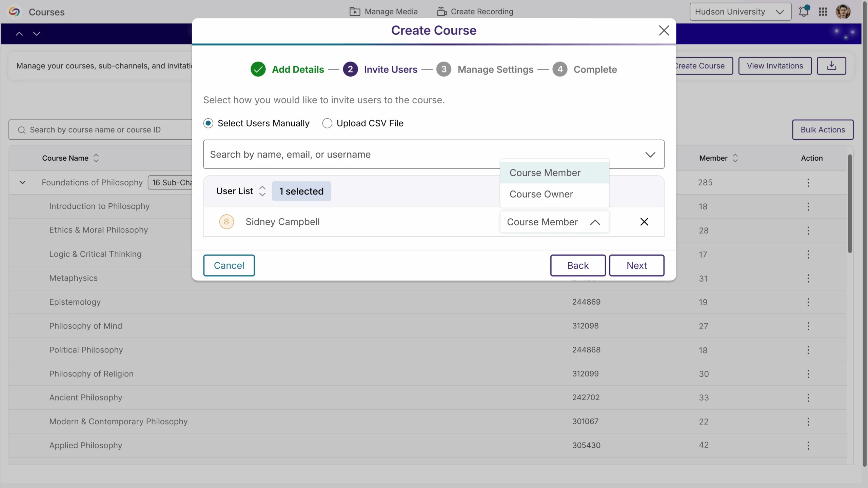Select the Upload CSV File option
The height and width of the screenshot is (488, 868).
coord(327,123)
